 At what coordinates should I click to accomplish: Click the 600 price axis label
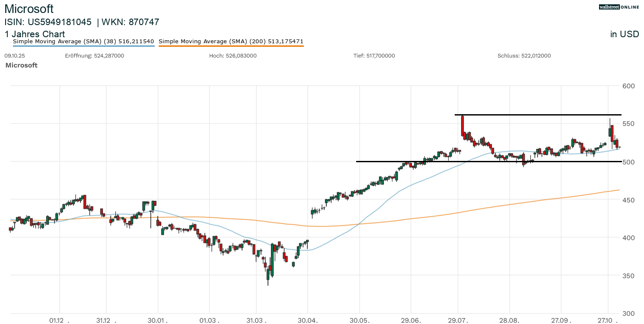pyautogui.click(x=628, y=86)
